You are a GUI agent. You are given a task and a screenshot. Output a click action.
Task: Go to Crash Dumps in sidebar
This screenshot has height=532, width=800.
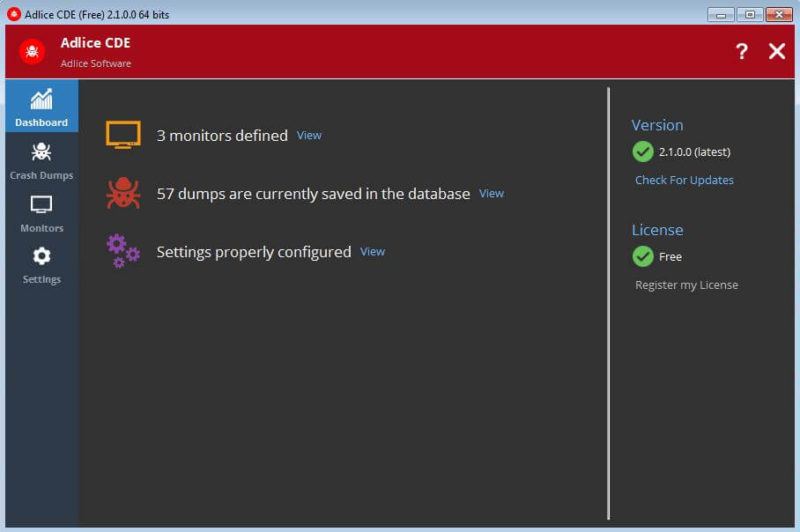[x=41, y=160]
